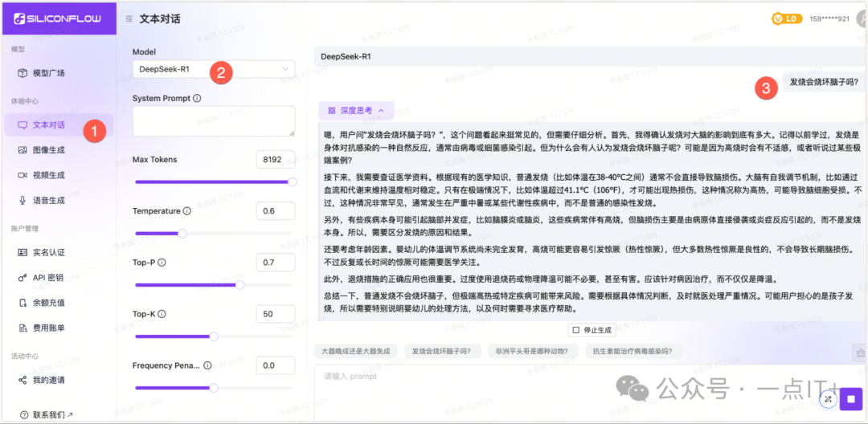Toggle sidebar collapse icon beside 文本对话 title
Viewport: 868px width, 424px height.
[x=129, y=19]
